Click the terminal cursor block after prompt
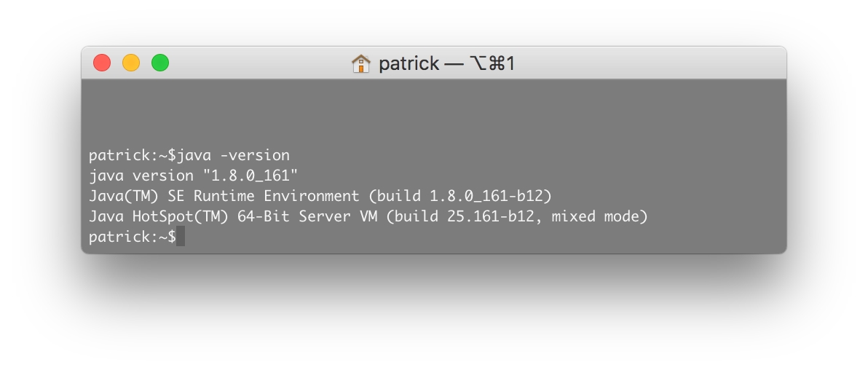 coord(181,237)
